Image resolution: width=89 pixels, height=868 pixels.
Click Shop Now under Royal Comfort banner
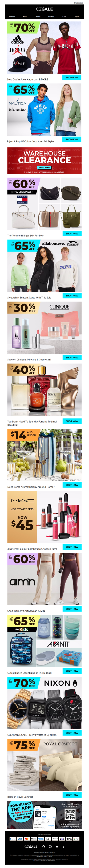click(72, 794)
